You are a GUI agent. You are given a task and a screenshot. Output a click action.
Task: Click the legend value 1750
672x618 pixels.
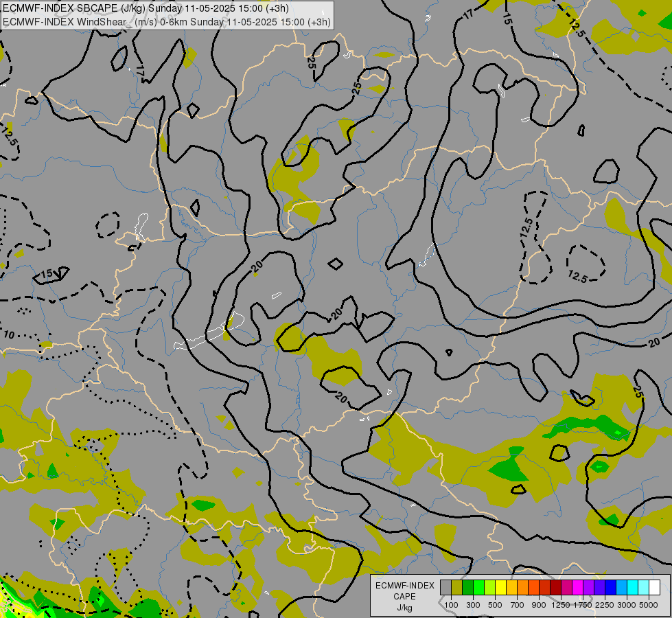(583, 605)
